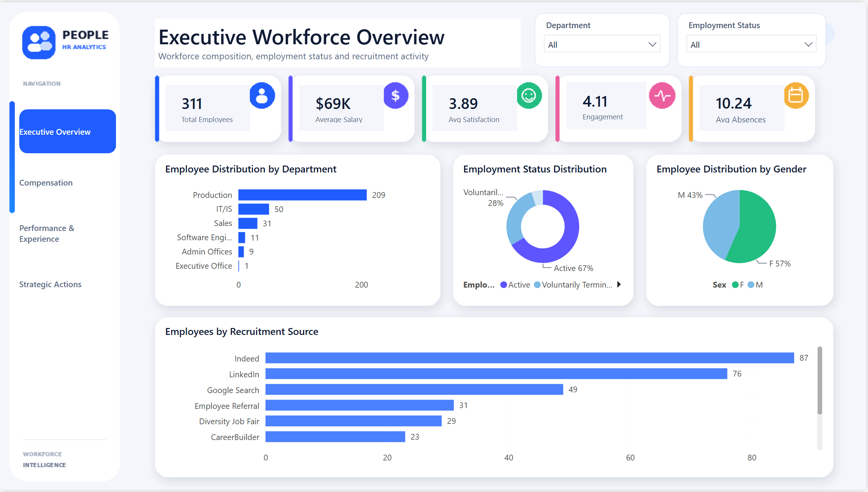
Task: Click the Active legend color dot
Action: click(503, 285)
